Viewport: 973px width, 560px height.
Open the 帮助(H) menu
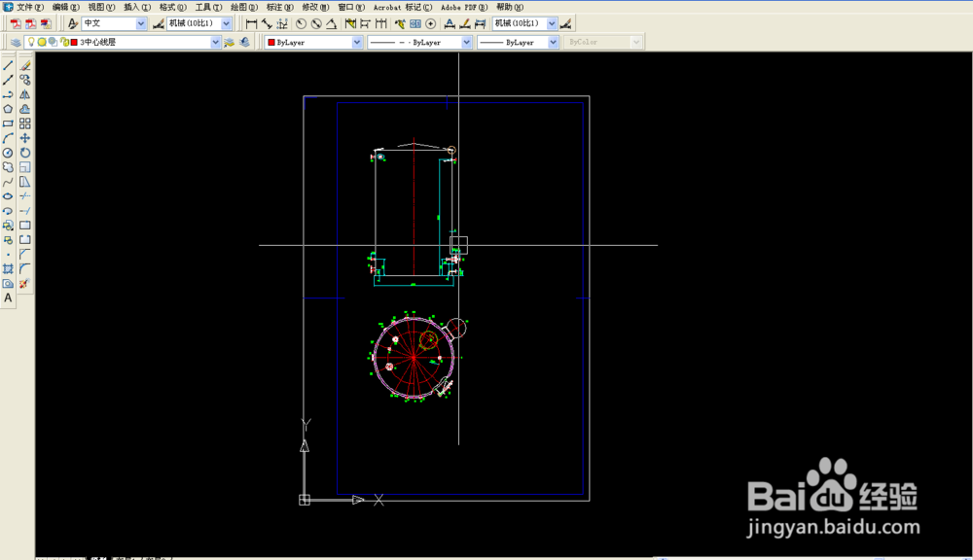510,7
